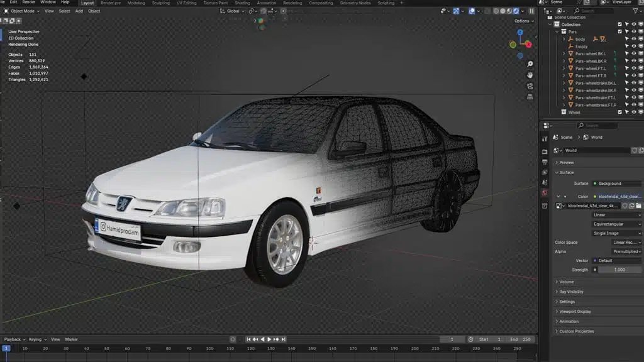Adjust the Strength value slider

(619, 270)
